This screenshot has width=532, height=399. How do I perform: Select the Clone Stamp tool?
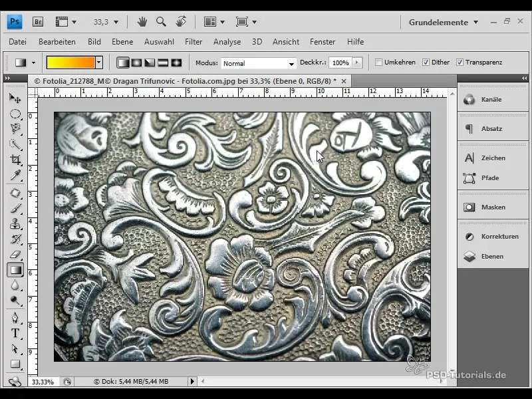tap(15, 224)
